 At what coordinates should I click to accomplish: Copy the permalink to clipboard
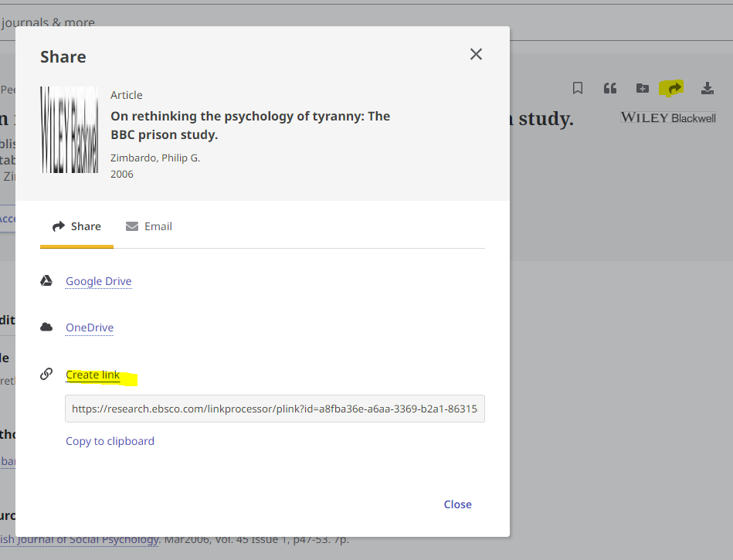(110, 440)
